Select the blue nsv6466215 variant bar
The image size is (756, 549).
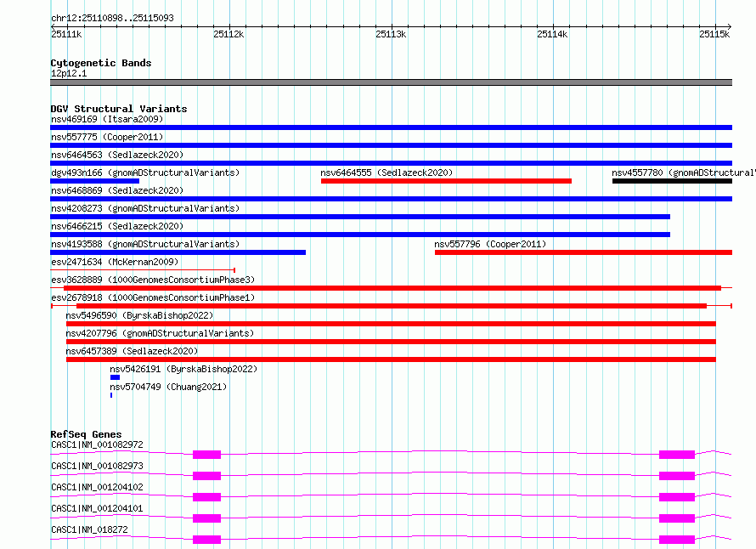click(360, 235)
